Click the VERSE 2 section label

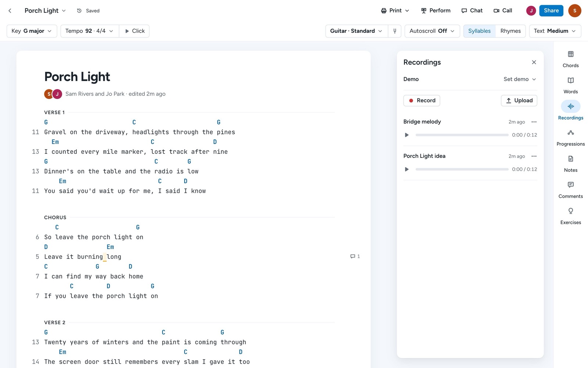(55, 322)
